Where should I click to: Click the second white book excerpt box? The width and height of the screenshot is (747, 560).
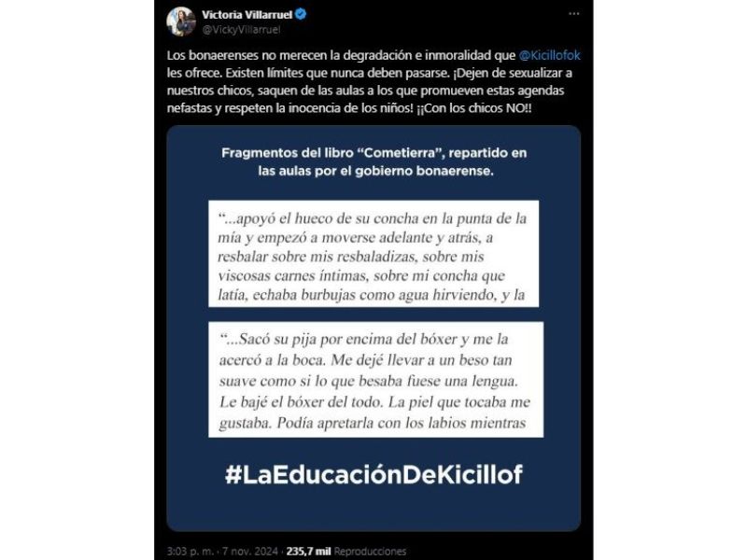[375, 380]
